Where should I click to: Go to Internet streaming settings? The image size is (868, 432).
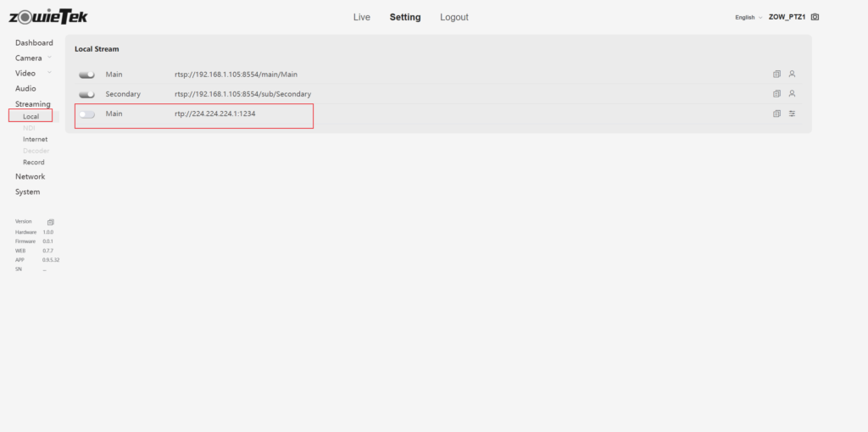[35, 139]
